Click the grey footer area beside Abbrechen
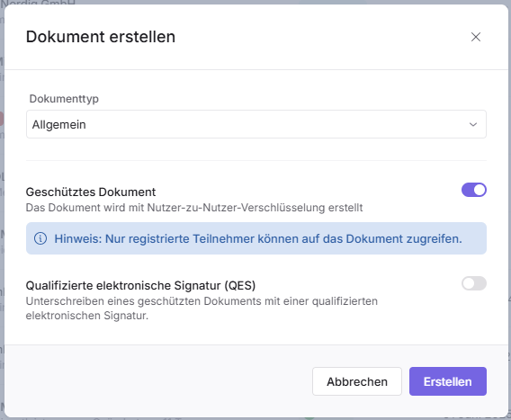511x420 pixels. click(157, 381)
